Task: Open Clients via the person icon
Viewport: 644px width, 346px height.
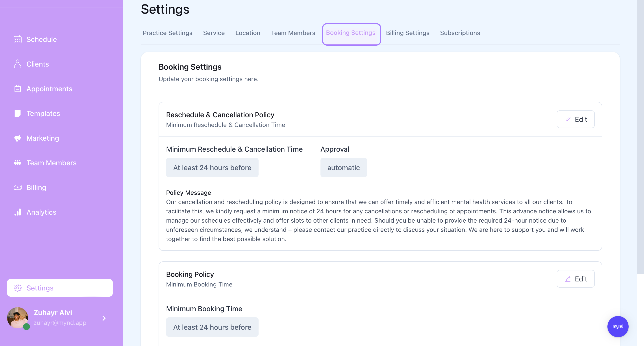Action: 17,64
